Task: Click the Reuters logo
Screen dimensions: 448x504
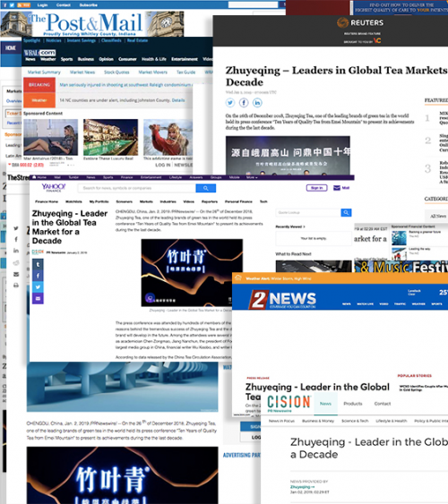Action: 360,22
